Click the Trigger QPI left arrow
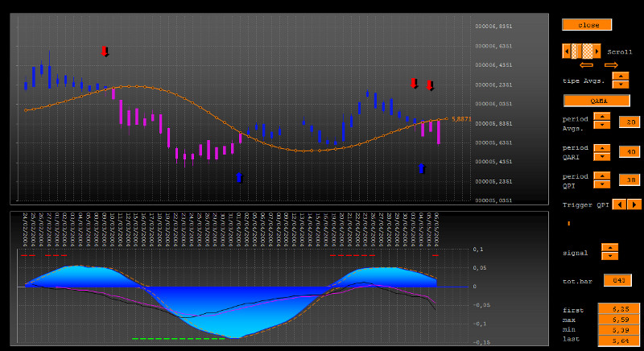This screenshot has width=644, height=351. click(619, 204)
